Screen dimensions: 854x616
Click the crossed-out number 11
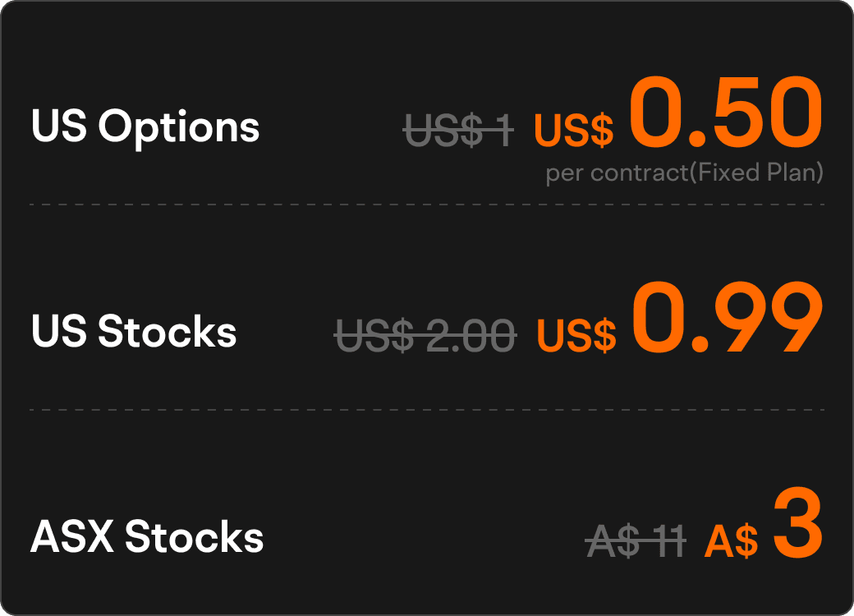665,540
